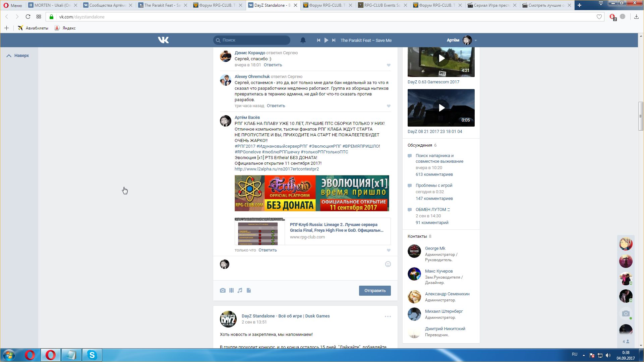Viewport: 644px width, 362px height.
Task: Like Alexey Ohremchuk's comment
Action: [389, 106]
